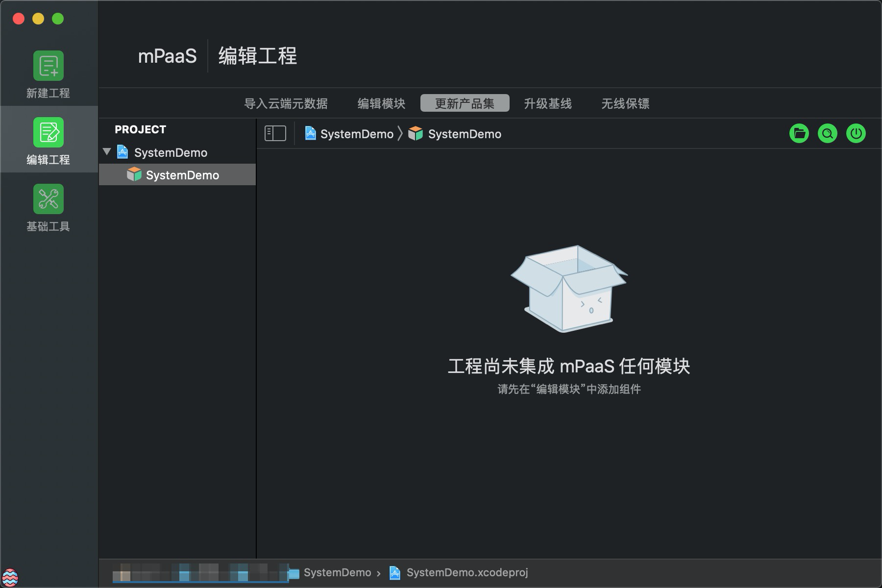The image size is (882, 588).
Task: Open the 新建工程 sidebar icon
Action: tap(49, 66)
